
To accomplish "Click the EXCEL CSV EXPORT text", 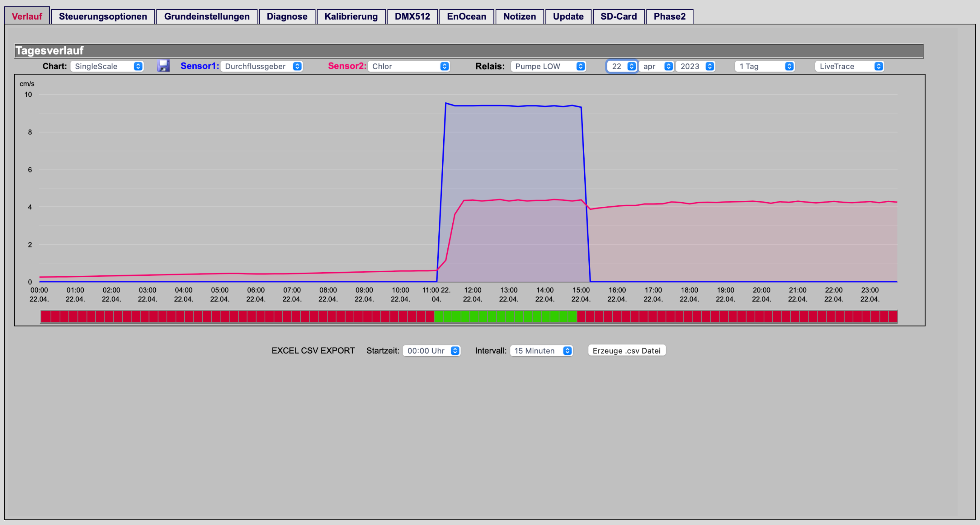I will (313, 351).
